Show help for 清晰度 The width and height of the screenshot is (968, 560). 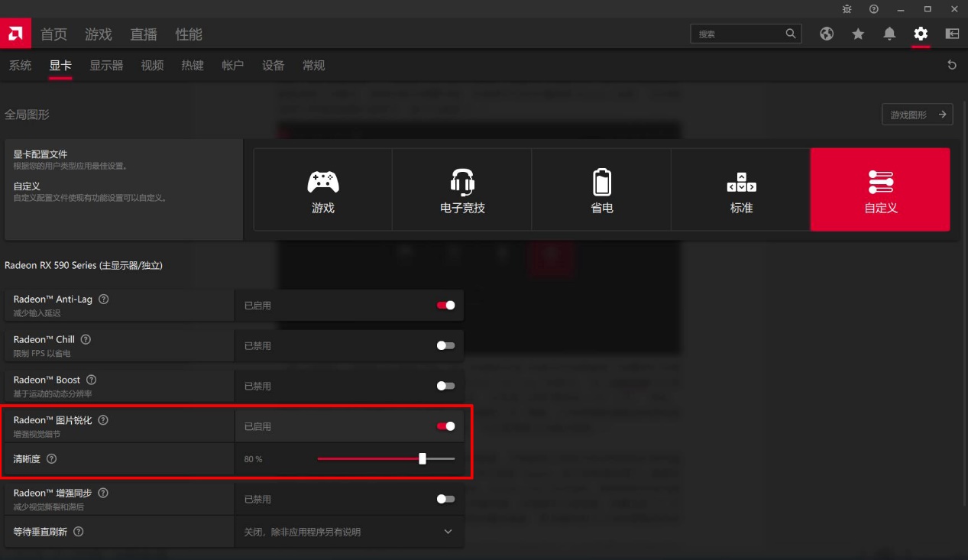coord(52,459)
